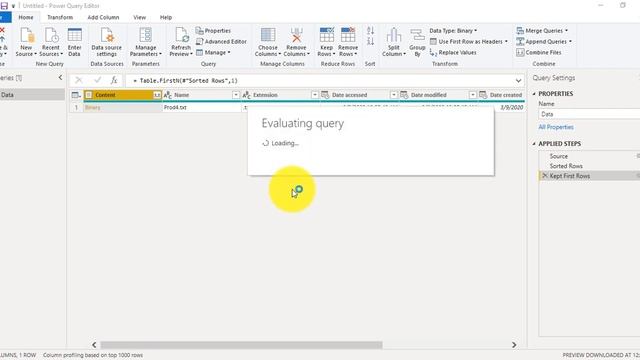Switch to the Home ribbon tab
Screen dimensions: 640x360
click(26, 18)
